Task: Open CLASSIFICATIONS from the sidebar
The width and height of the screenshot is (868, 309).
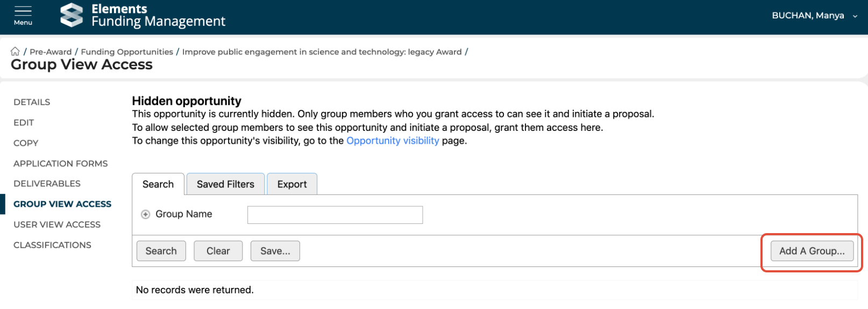Action: pos(52,245)
